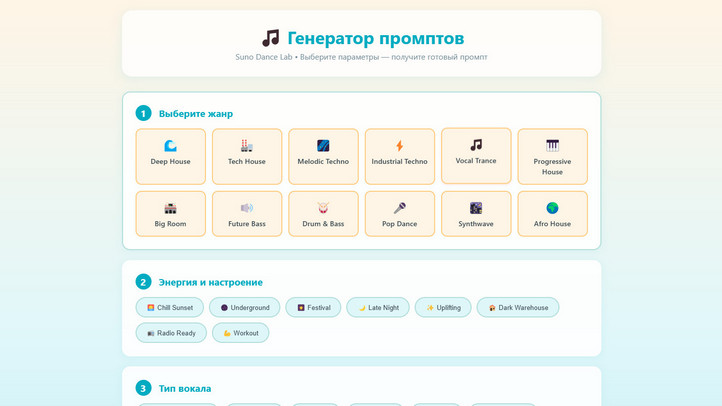Click the night city icon on Synthwave
Image resolution: width=722 pixels, height=406 pixels.
(476, 208)
